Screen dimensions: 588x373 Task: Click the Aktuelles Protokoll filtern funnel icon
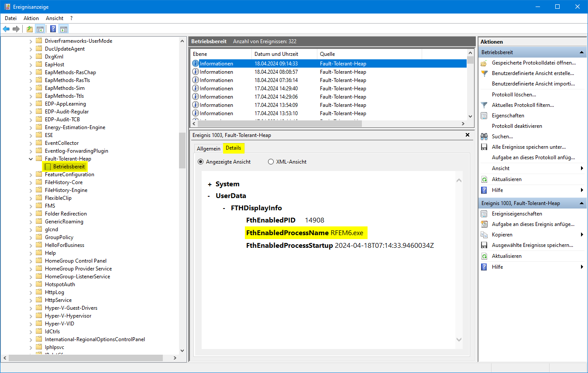pyautogui.click(x=484, y=105)
